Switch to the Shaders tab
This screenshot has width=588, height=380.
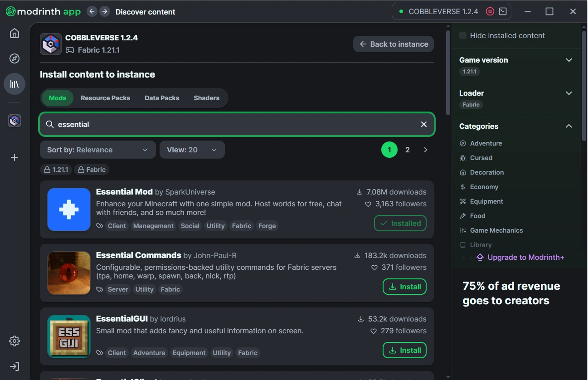point(206,98)
